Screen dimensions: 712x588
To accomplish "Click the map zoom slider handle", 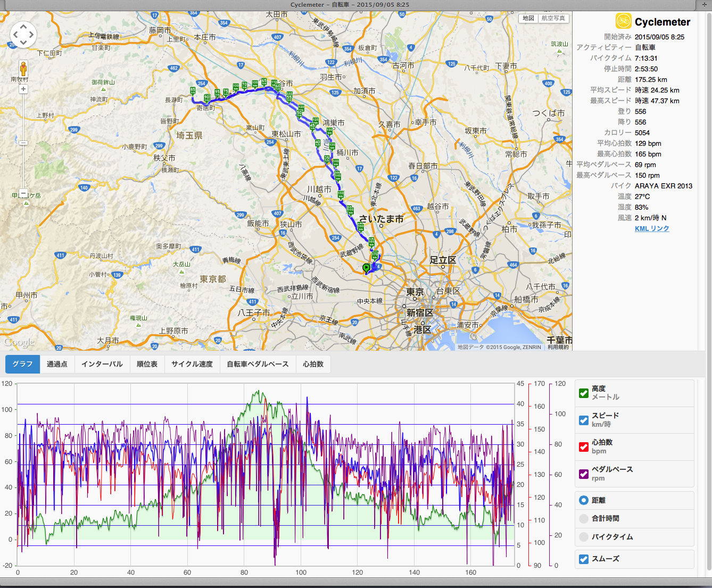I will 23,143.
